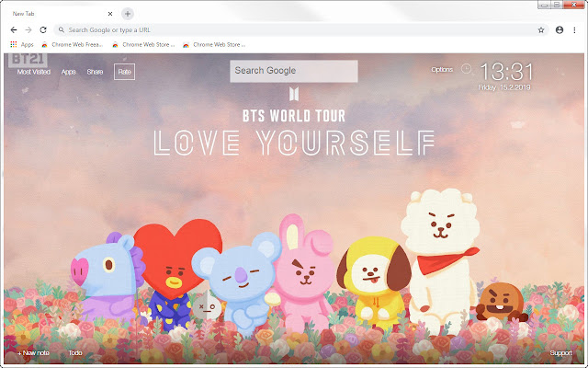588x368 pixels.
Task: Minimize the Chrome window
Action: tap(544, 5)
